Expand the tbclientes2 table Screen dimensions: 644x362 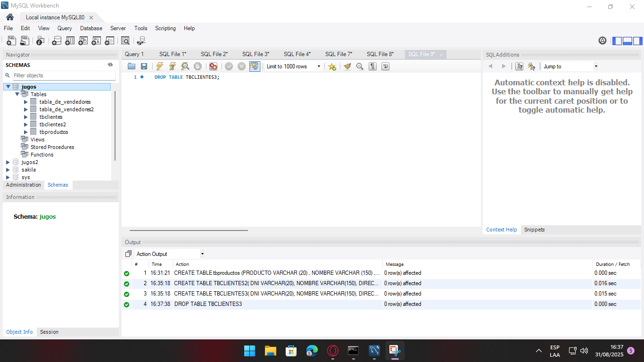click(x=26, y=124)
